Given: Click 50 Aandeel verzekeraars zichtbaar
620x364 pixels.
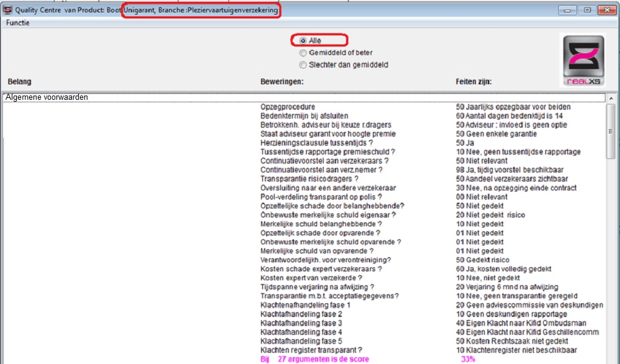Looking at the screenshot, I should pyautogui.click(x=512, y=179).
